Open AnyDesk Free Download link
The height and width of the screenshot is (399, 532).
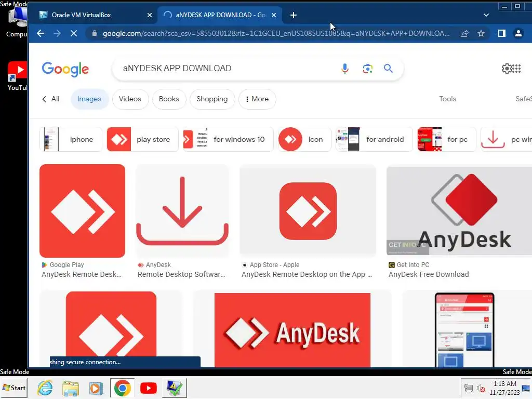429,274
